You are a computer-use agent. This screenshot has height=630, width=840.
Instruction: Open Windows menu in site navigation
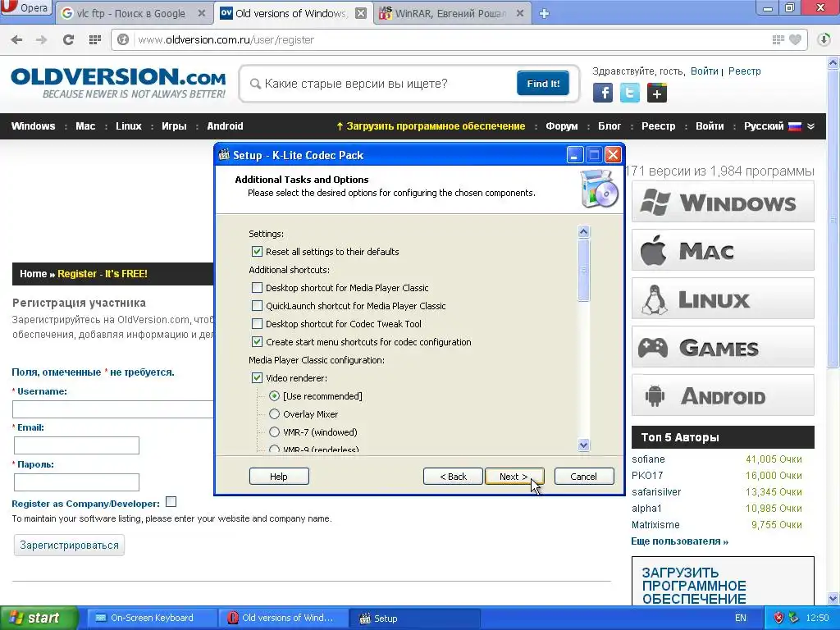click(33, 126)
